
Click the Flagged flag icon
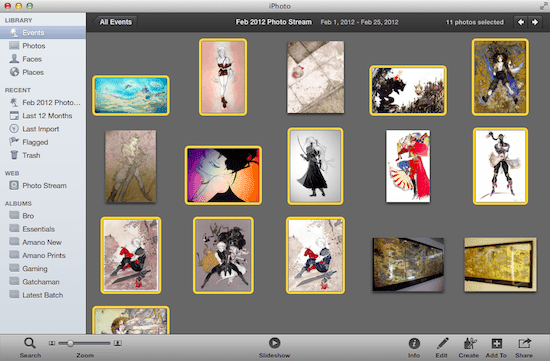[14, 142]
